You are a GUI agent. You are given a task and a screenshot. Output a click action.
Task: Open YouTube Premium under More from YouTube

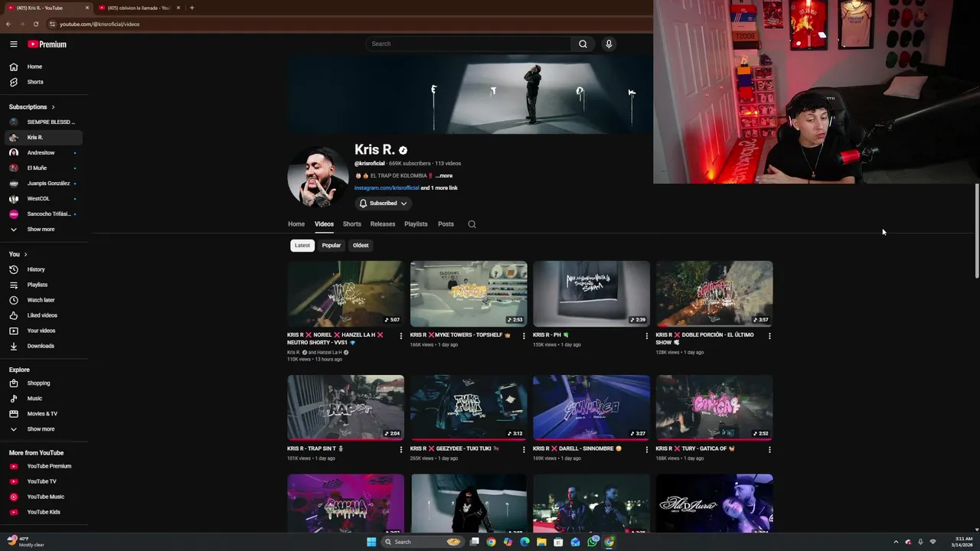click(43, 466)
